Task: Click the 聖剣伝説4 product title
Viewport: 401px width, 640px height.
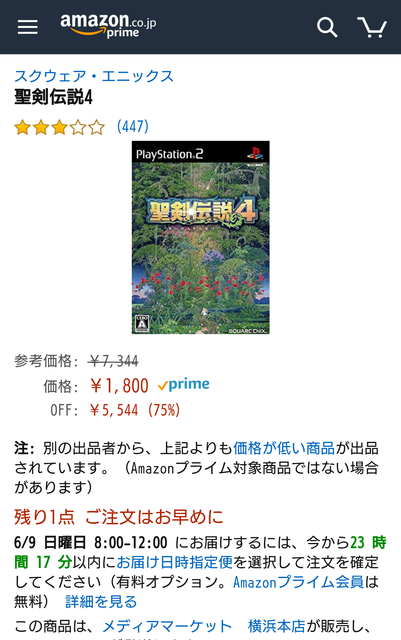Action: click(53, 97)
